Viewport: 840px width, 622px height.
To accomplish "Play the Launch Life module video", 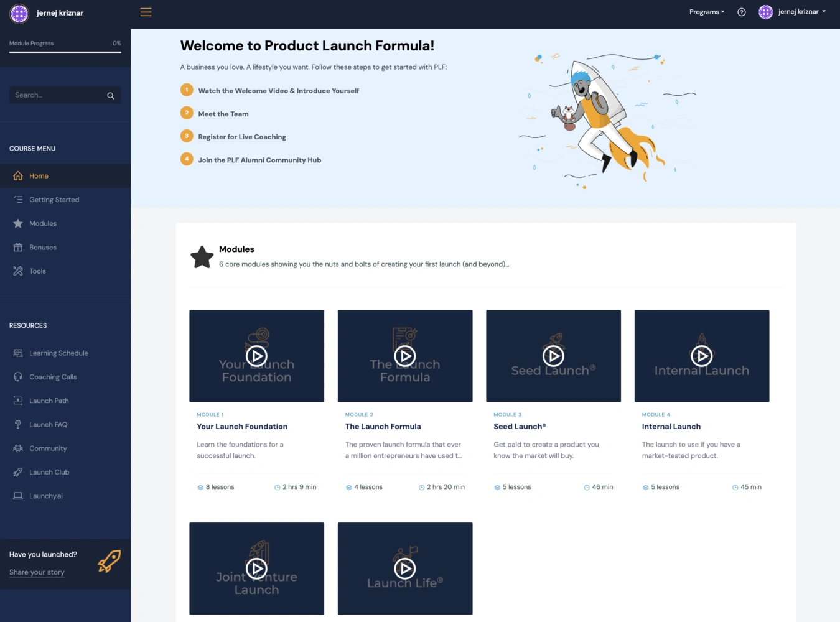I will pos(405,569).
